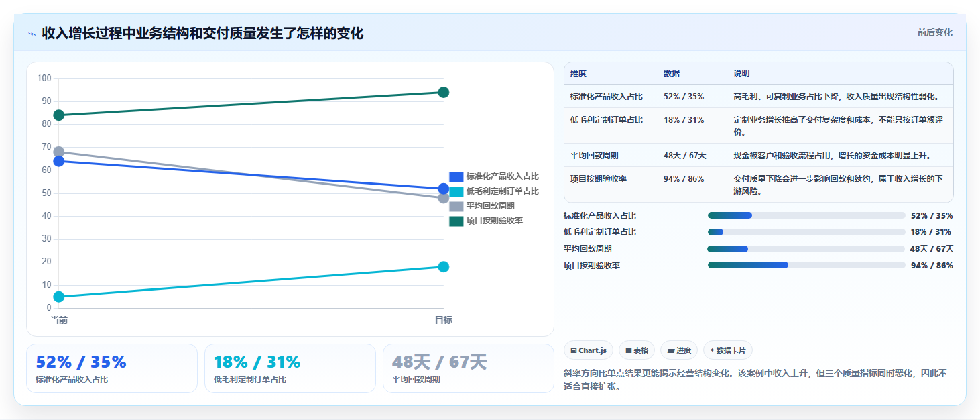Click the gray data point at 目标
Viewport: 980px width, 420px height.
coord(443,198)
